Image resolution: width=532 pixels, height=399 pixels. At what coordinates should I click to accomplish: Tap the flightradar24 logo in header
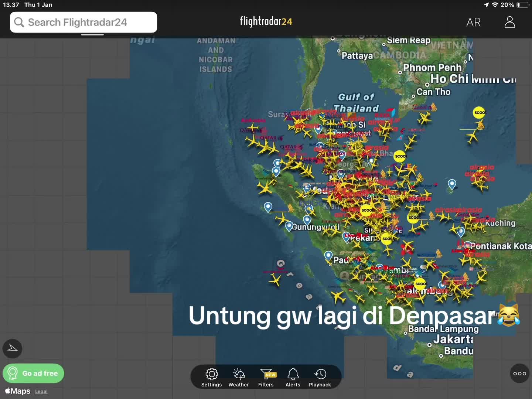(266, 21)
